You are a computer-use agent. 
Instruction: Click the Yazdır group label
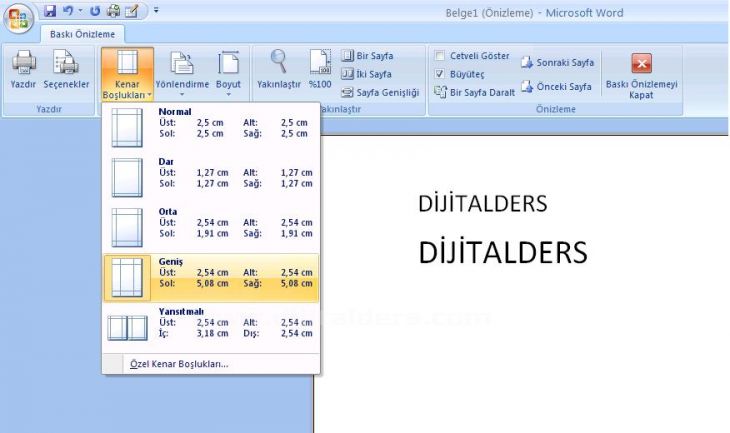coord(49,109)
